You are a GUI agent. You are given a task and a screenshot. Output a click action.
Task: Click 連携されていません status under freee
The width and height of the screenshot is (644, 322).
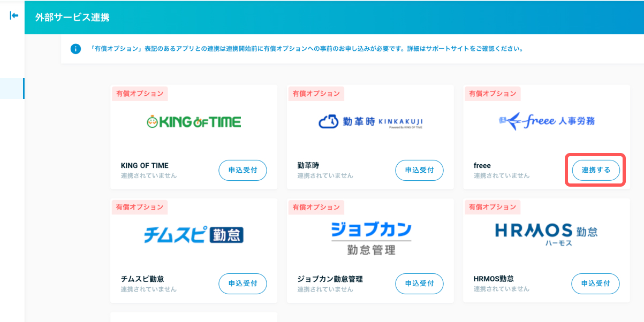(x=502, y=175)
